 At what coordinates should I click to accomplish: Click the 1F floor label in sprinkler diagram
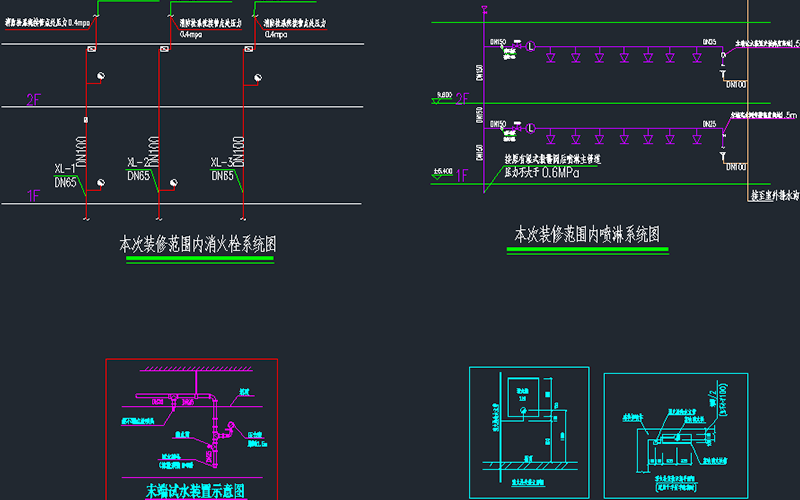[462, 176]
